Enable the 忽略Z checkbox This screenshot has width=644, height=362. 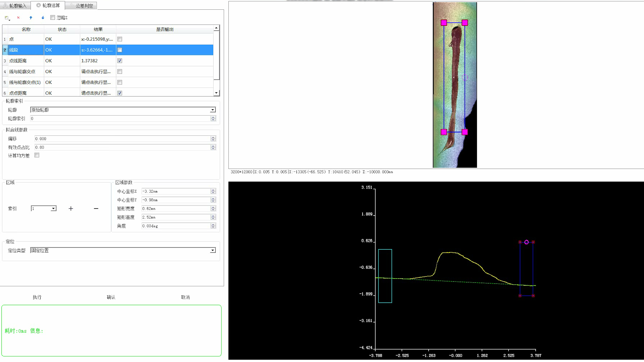pos(53,17)
